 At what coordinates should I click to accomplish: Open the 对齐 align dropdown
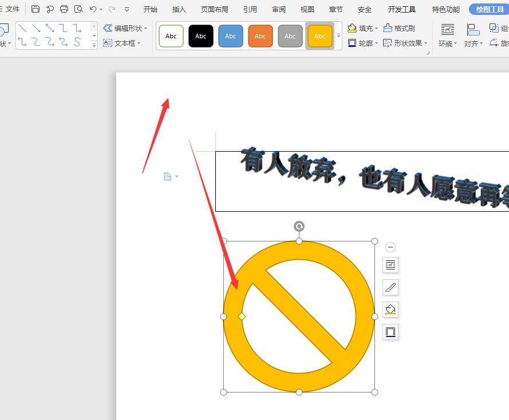(473, 43)
